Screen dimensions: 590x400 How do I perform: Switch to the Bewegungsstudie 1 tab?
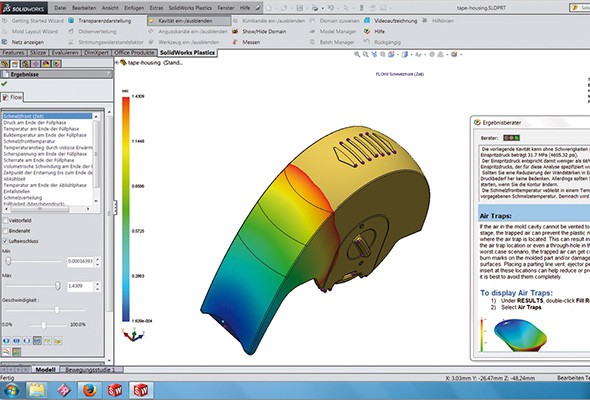[90, 370]
